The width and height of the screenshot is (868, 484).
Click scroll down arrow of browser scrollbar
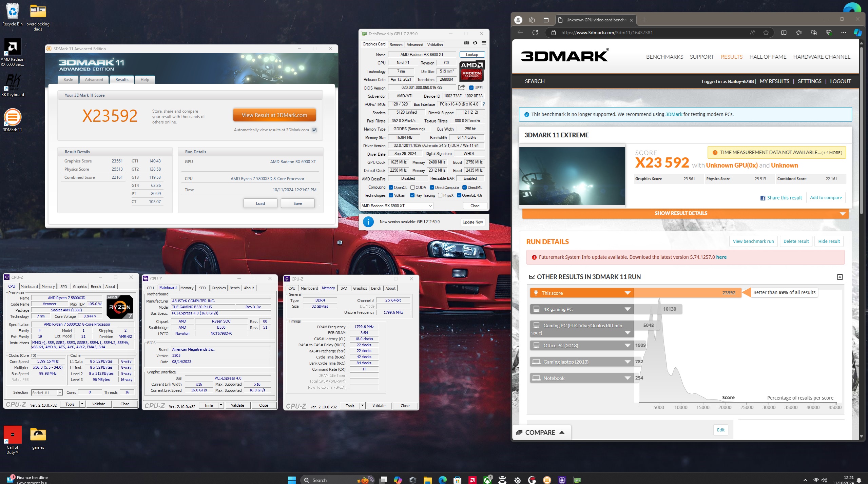point(861,437)
